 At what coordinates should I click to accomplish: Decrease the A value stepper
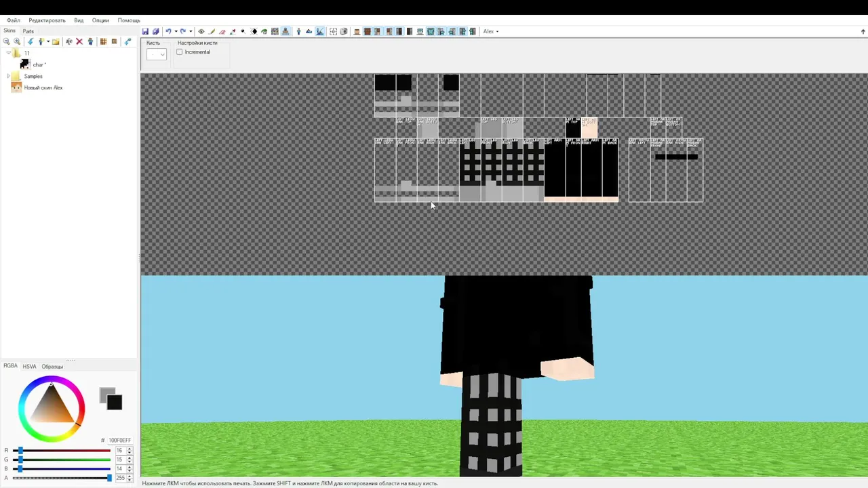pos(130,480)
